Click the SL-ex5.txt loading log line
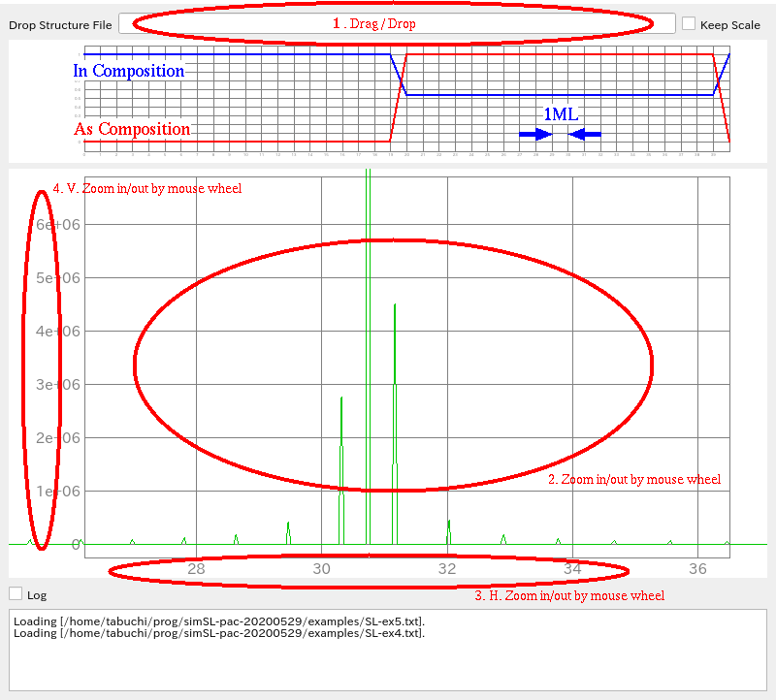Viewport: 776px width, 700px height. pos(219,620)
